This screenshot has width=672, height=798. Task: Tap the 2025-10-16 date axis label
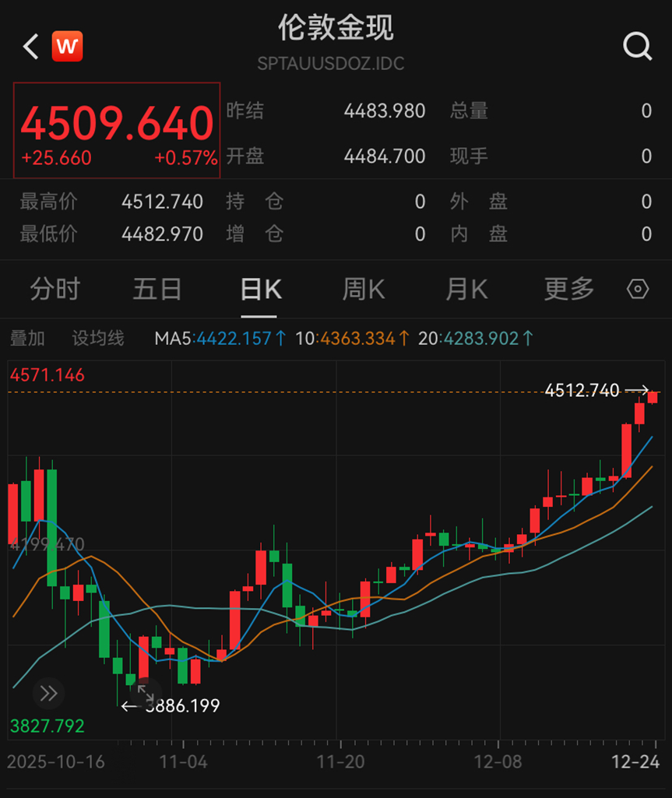55,762
